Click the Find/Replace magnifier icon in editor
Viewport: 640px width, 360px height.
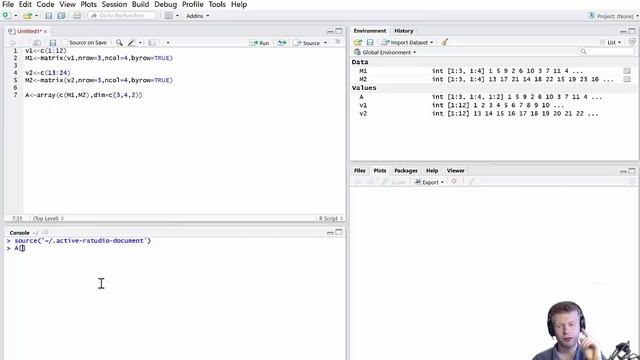[119, 42]
